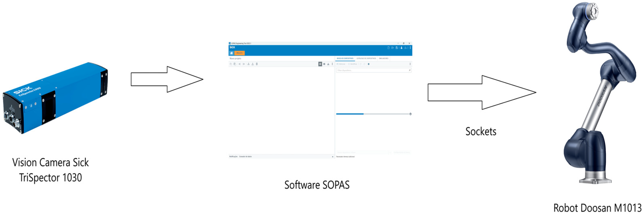Switch to the topology view toggle
This screenshot has height=216, width=644.
(328, 64)
